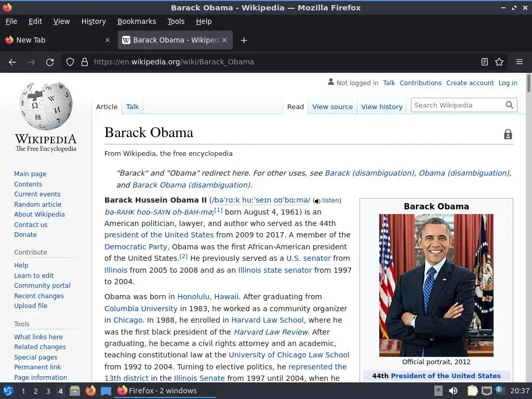Close the Barack Obama Wikipedia tab

(224, 40)
